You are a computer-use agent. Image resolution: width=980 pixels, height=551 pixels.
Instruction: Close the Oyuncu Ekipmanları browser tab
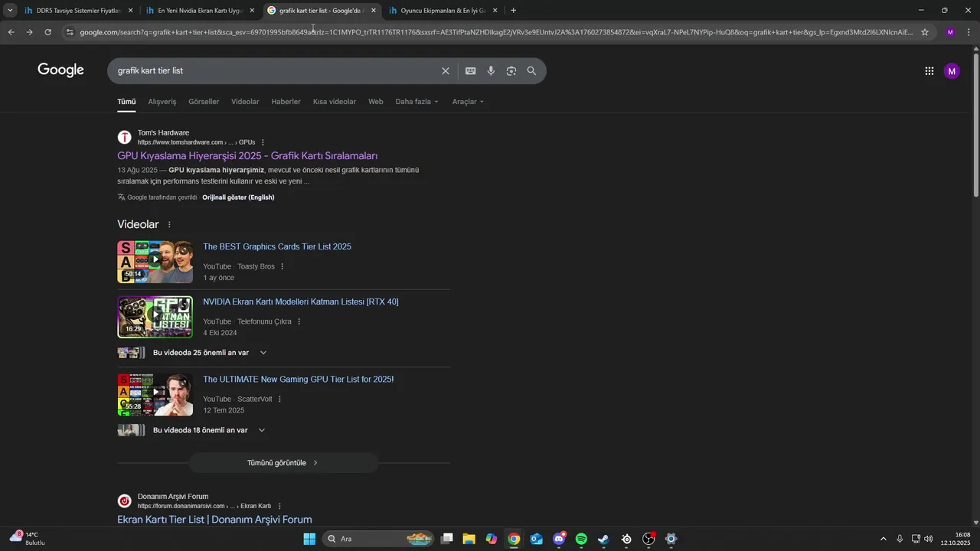click(x=495, y=11)
